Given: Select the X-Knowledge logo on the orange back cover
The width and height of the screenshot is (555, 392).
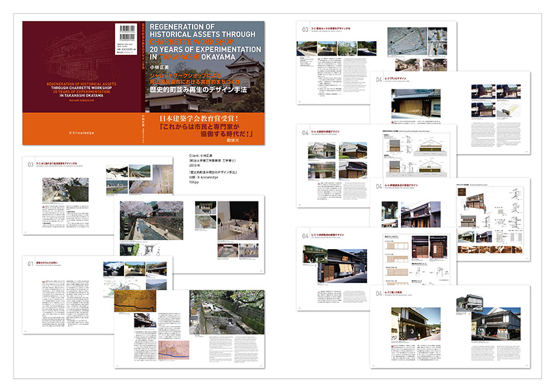Looking at the screenshot, I should coord(82,133).
